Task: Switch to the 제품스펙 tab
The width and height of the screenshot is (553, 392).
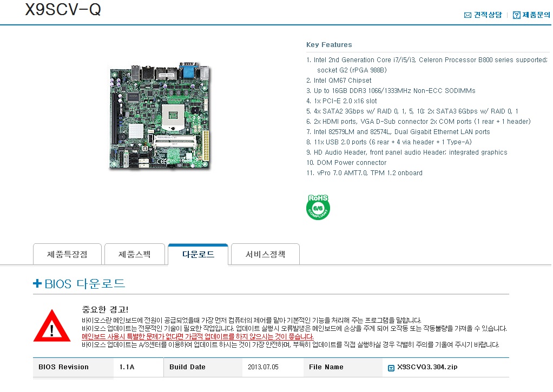Action: (x=135, y=254)
